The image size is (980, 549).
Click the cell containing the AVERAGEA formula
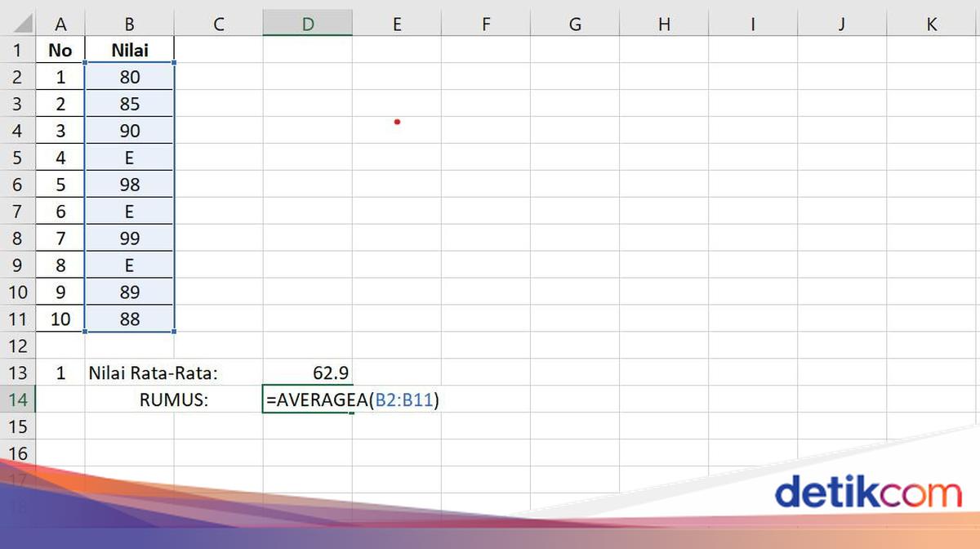click(308, 399)
